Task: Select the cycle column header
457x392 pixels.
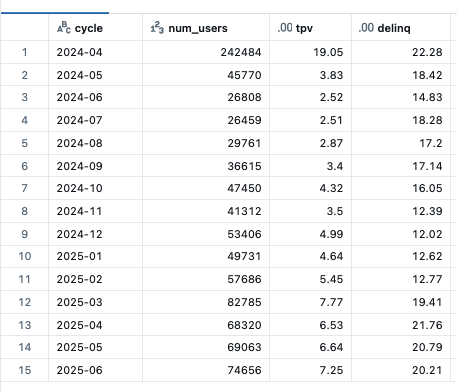Action: [x=95, y=28]
